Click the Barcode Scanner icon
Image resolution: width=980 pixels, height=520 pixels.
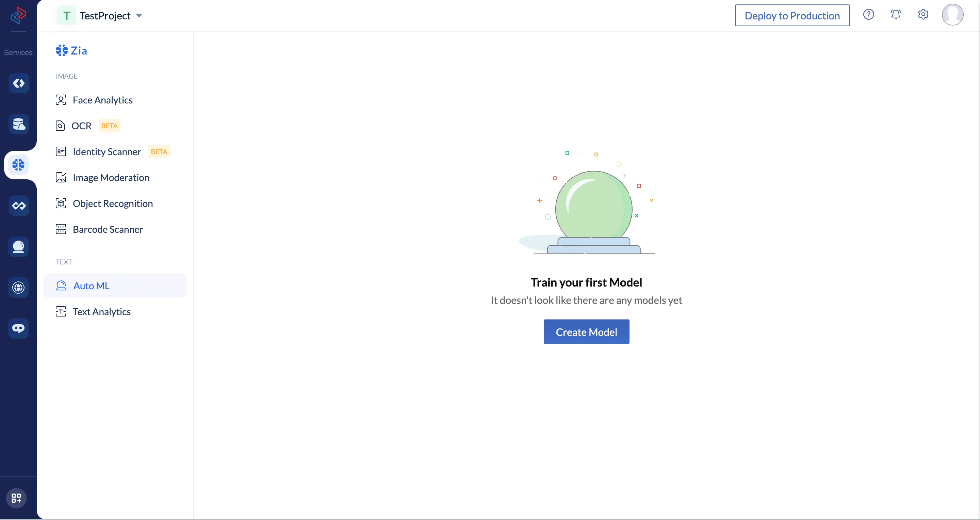(61, 229)
